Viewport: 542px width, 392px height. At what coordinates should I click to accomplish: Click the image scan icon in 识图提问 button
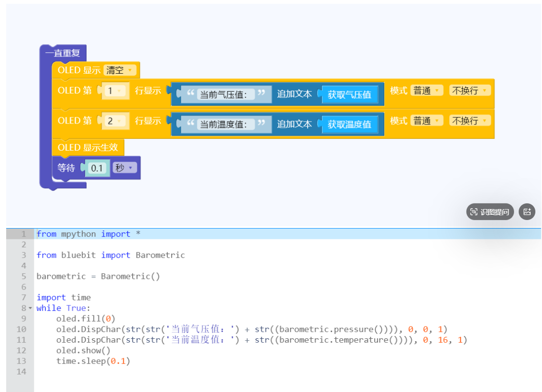pos(474,212)
